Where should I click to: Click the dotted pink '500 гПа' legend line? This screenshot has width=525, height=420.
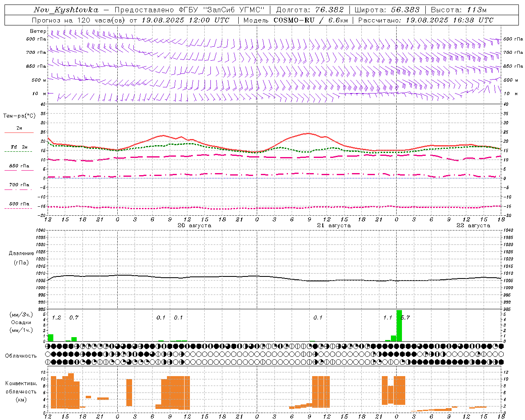click(18, 208)
